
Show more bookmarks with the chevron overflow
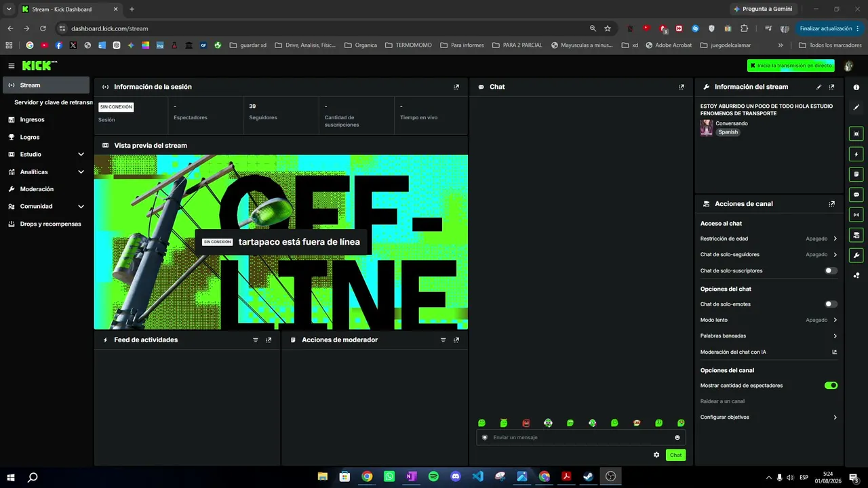click(781, 45)
